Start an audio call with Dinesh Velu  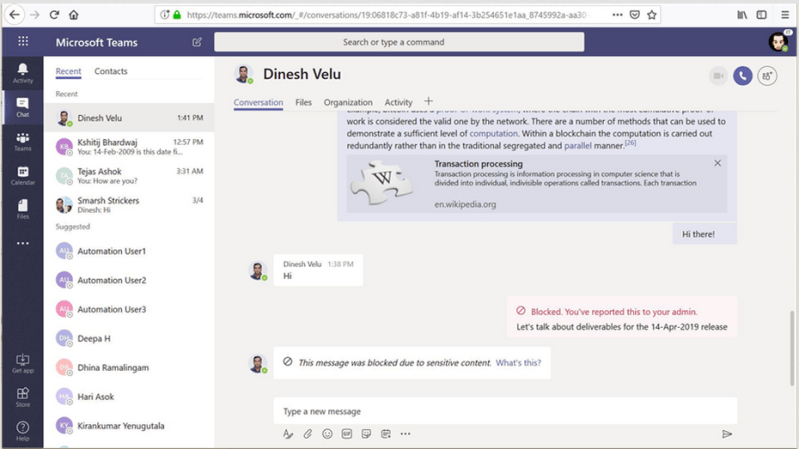[743, 76]
